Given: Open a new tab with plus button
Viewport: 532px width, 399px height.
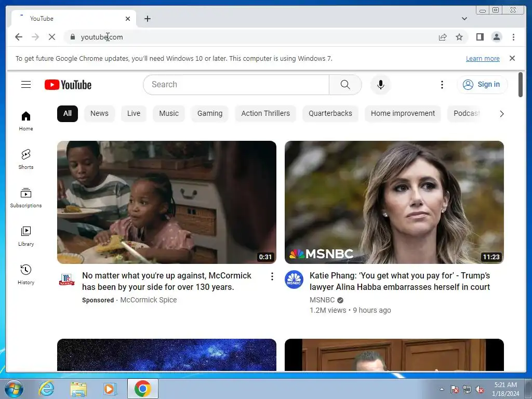Looking at the screenshot, I should (x=147, y=19).
